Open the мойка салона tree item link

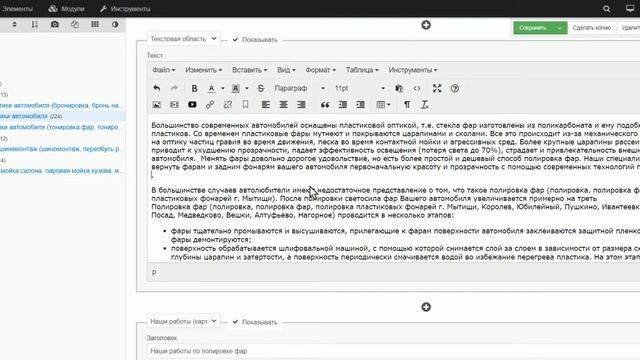61,170
